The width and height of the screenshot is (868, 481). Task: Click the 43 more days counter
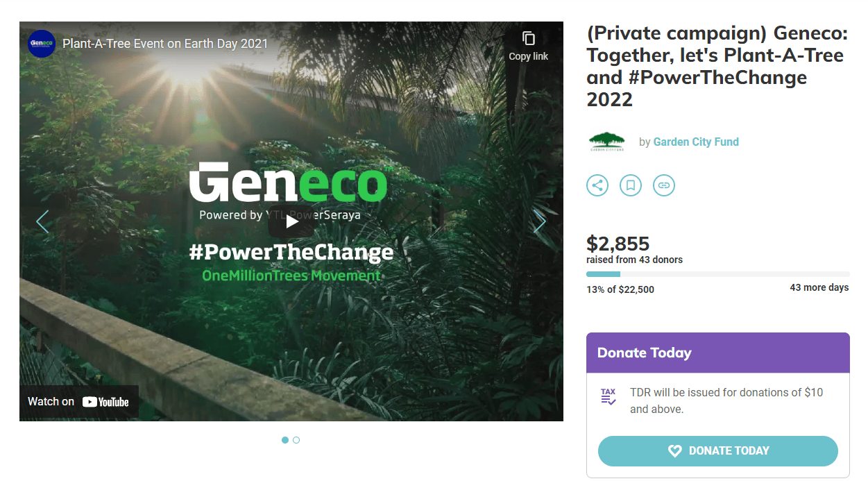(x=819, y=287)
